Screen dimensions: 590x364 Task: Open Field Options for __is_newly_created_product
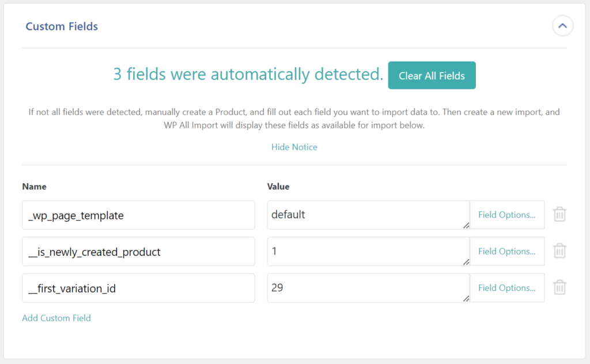click(x=506, y=251)
